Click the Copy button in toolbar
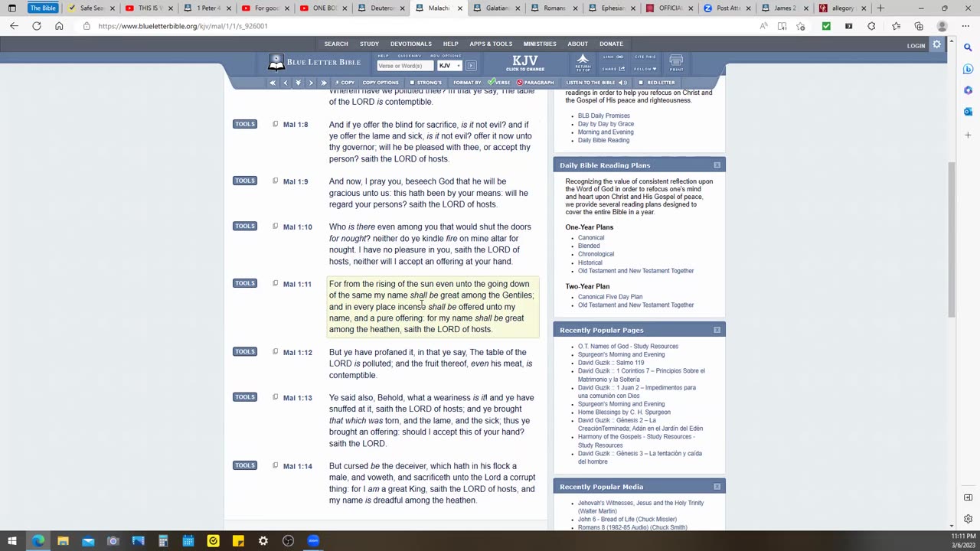Image resolution: width=980 pixels, height=551 pixels. pos(345,83)
